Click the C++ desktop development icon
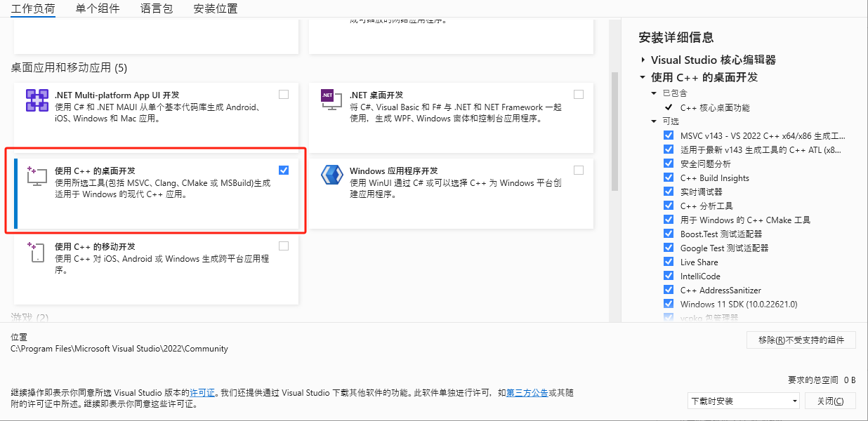This screenshot has height=421, width=868. coord(37,176)
